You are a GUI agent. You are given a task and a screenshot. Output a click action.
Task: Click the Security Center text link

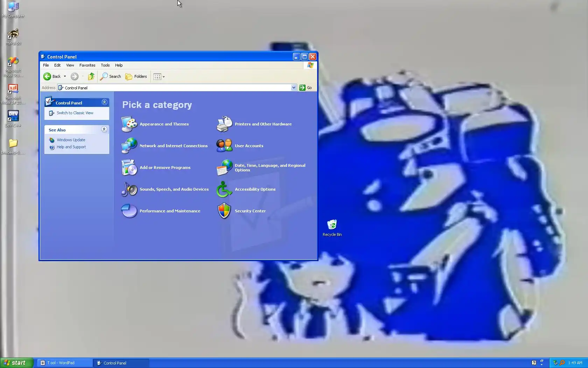point(250,211)
